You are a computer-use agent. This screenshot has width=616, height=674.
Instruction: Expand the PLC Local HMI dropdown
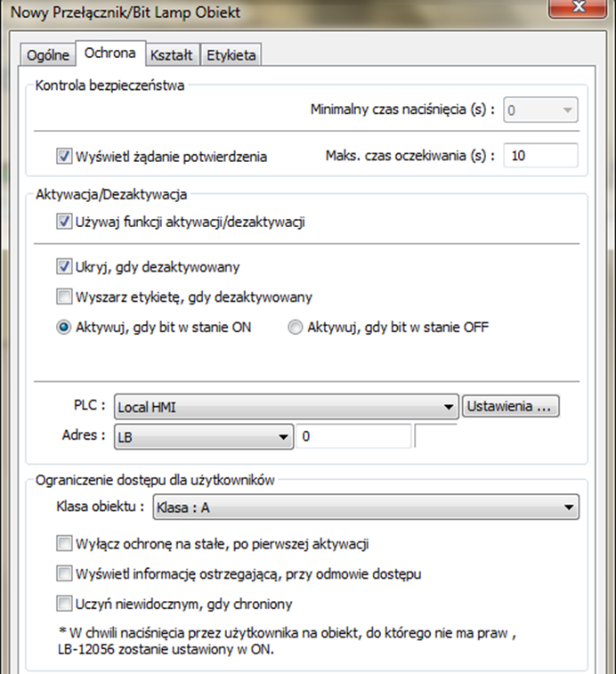(286, 407)
